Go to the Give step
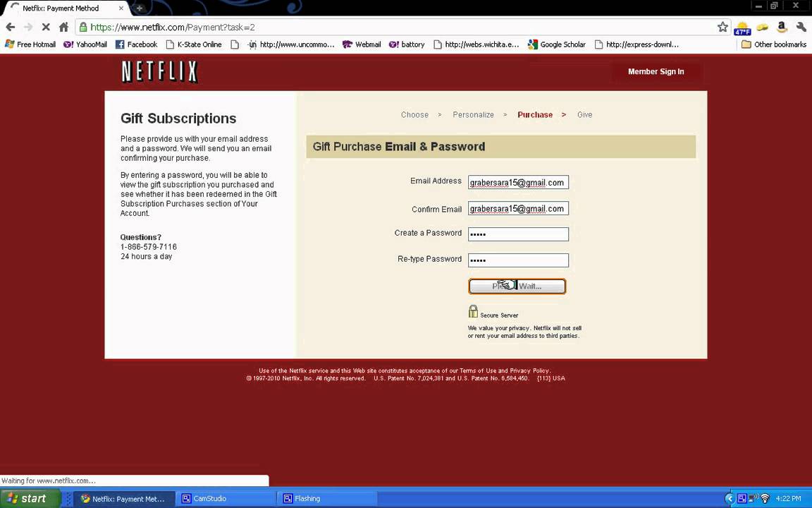 point(584,114)
